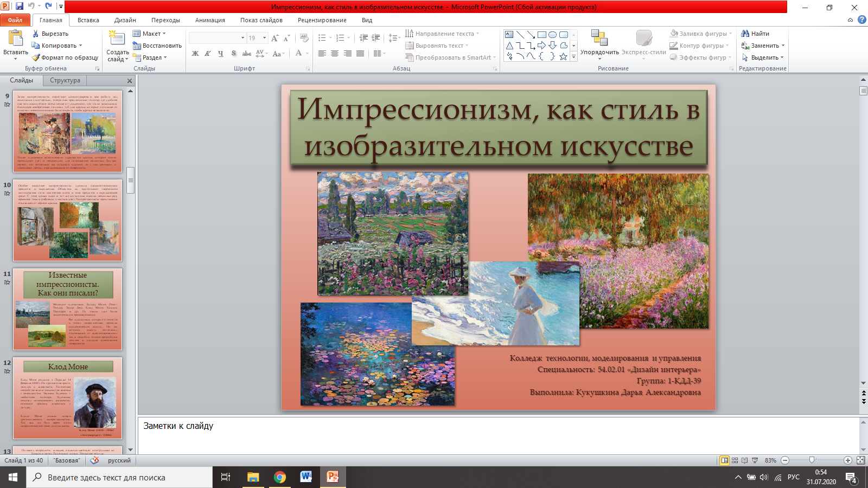
Task: Open the line spacing dropdown
Action: pyautogui.click(x=394, y=38)
